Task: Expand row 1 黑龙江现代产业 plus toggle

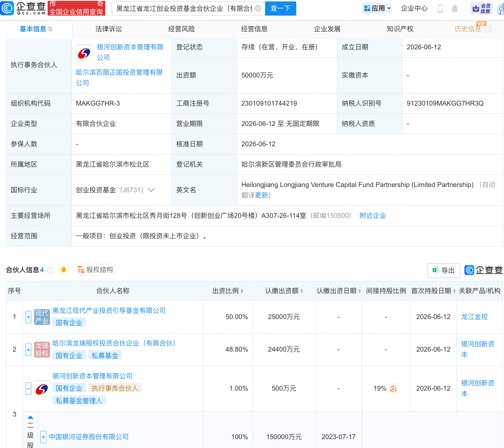Action: 28,317
